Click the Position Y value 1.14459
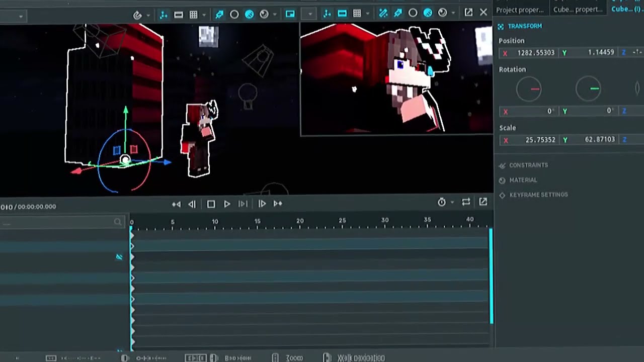 (x=601, y=52)
